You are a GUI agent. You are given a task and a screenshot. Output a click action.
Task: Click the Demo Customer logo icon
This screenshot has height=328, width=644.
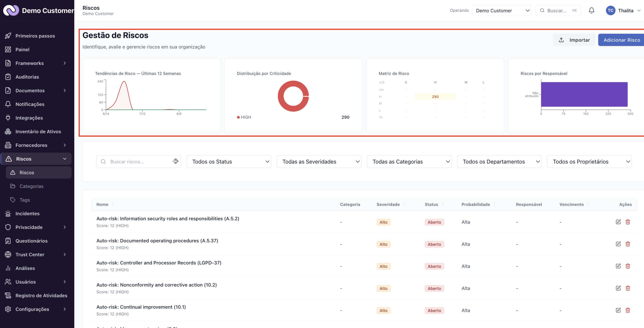pos(11,11)
